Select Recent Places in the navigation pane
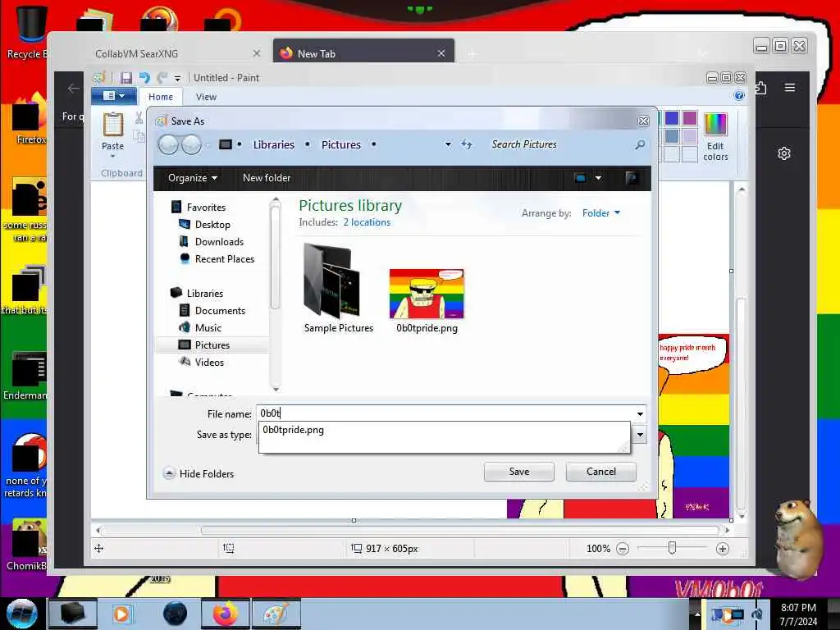Viewport: 840px width, 630px height. pyautogui.click(x=224, y=258)
